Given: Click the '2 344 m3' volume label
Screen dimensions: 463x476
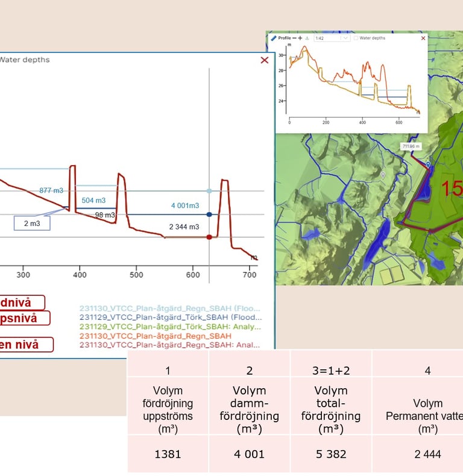Looking at the screenshot, I should 184,227.
